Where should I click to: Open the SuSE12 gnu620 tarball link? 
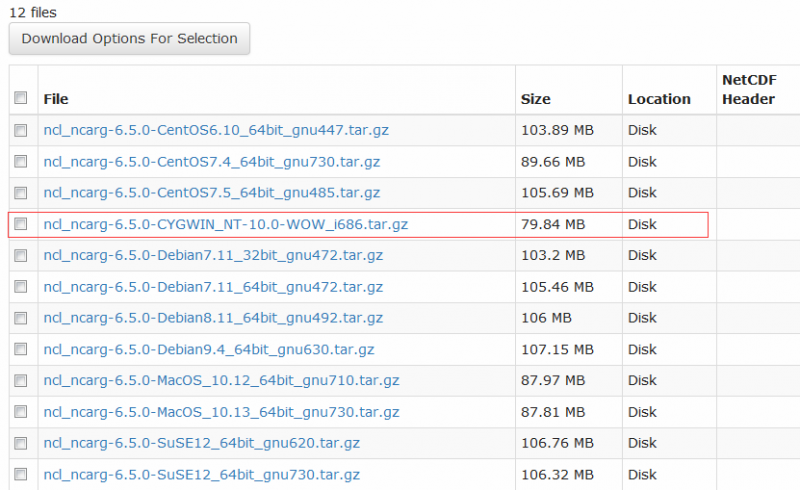[201, 443]
